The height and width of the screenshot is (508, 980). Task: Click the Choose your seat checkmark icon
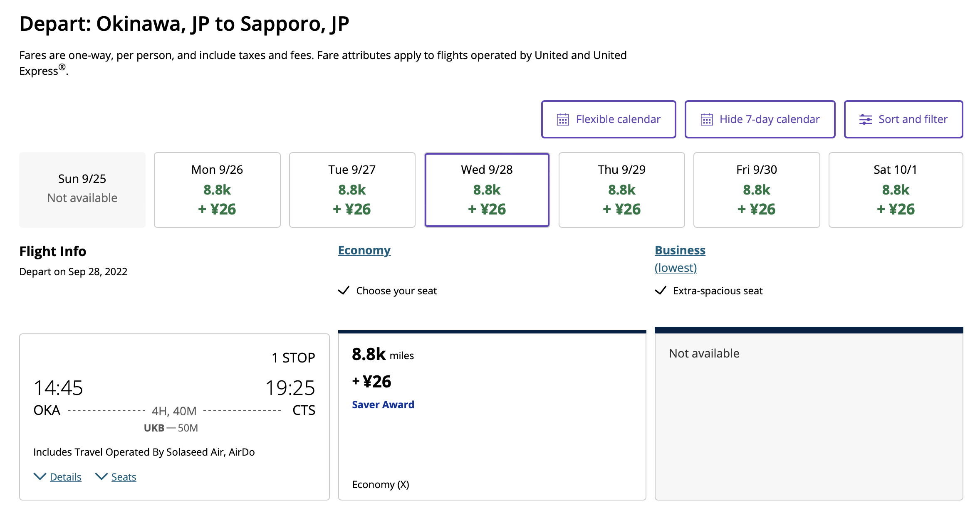343,290
